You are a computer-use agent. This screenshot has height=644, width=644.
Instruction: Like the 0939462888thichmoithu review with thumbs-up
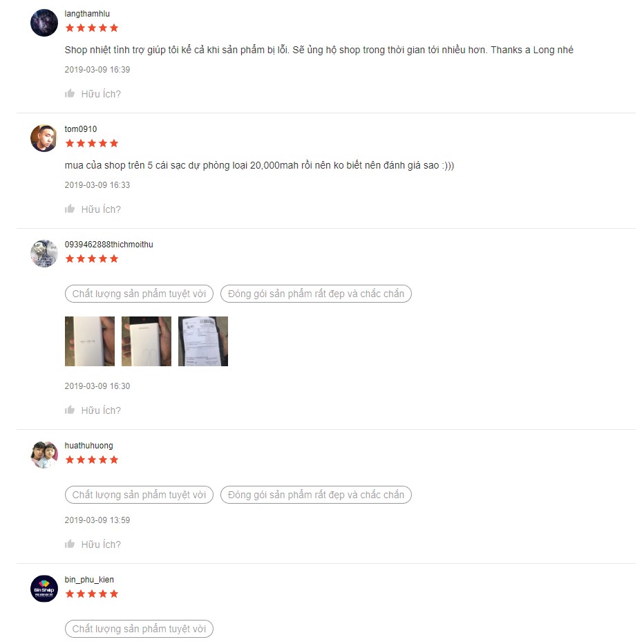70,410
